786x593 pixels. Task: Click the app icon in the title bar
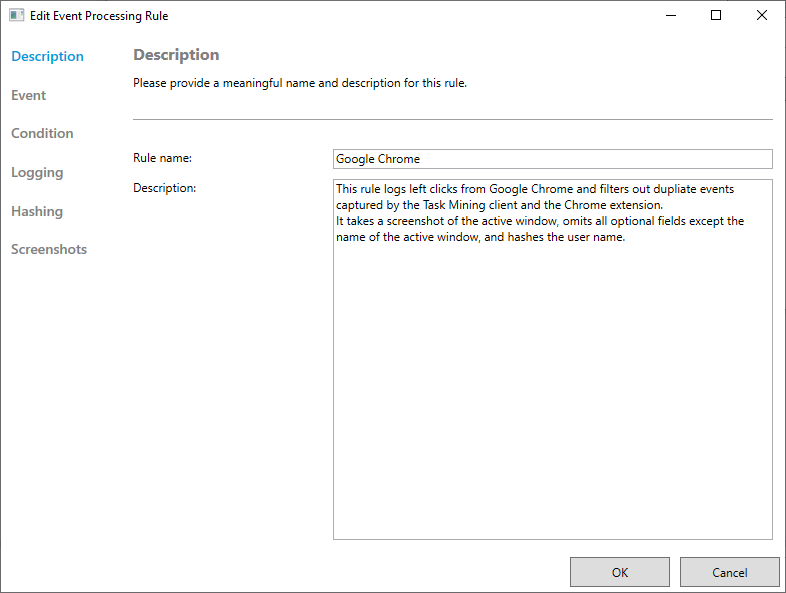click(16, 15)
